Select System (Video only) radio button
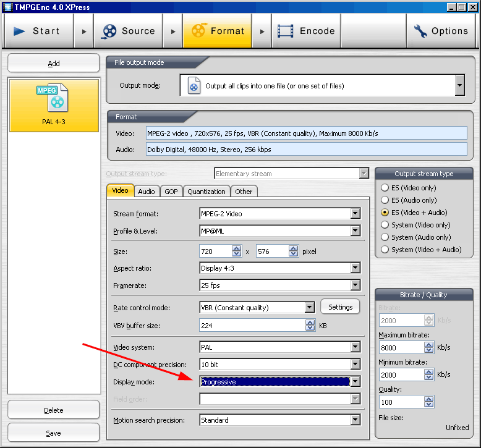Image resolution: width=481 pixels, height=448 pixels. tap(385, 225)
